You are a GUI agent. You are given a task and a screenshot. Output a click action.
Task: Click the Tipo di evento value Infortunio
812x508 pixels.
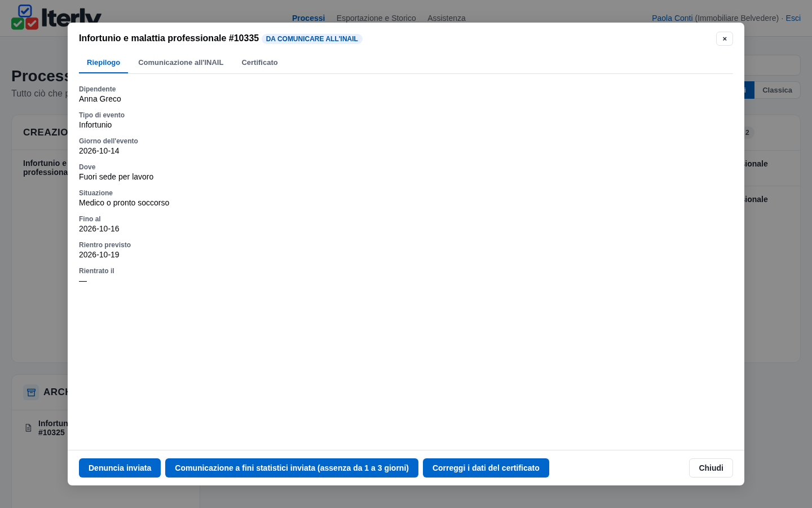95,125
